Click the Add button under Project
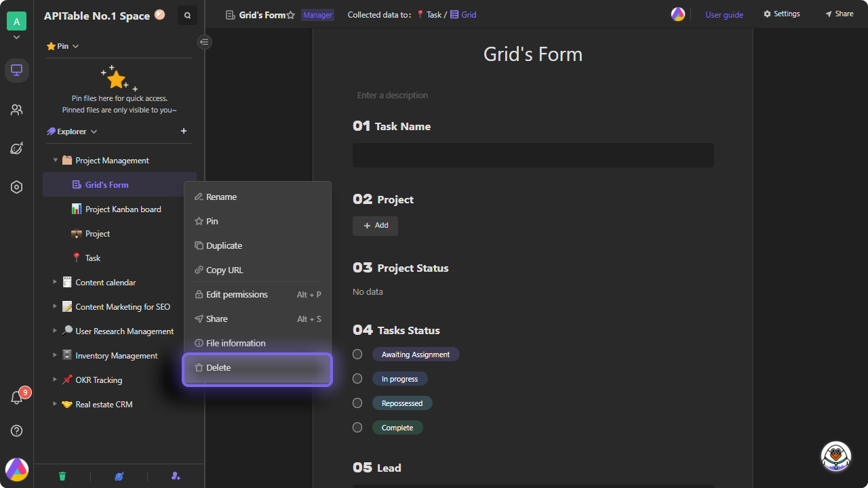The height and width of the screenshot is (488, 868). [x=375, y=226]
